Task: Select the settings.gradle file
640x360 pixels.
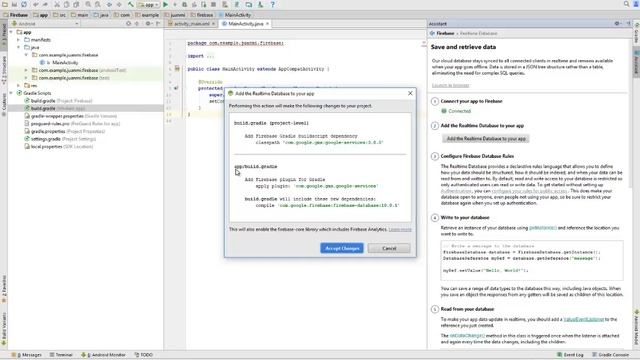Action: click(60, 139)
